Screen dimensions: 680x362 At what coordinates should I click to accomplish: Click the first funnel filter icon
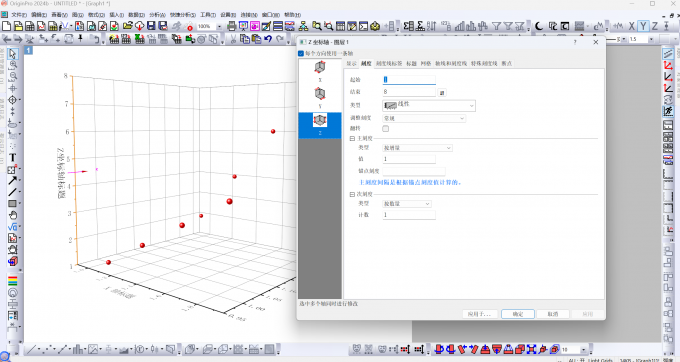click(497, 26)
